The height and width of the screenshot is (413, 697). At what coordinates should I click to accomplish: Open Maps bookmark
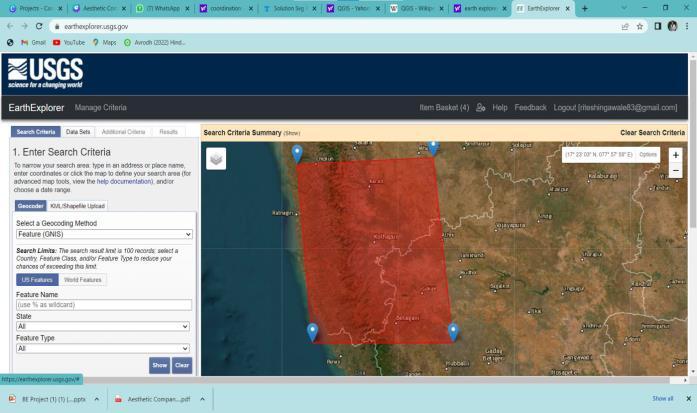(104, 43)
